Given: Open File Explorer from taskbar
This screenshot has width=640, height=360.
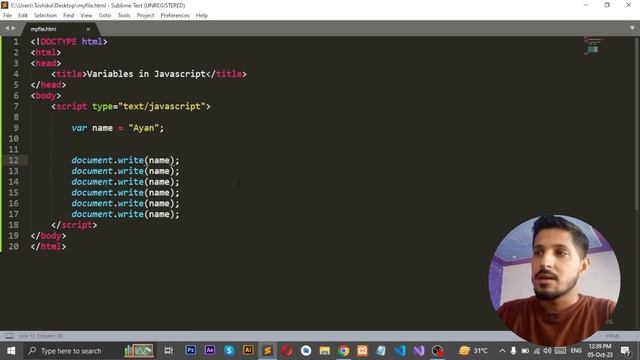Looking at the screenshot, I should coord(324,350).
